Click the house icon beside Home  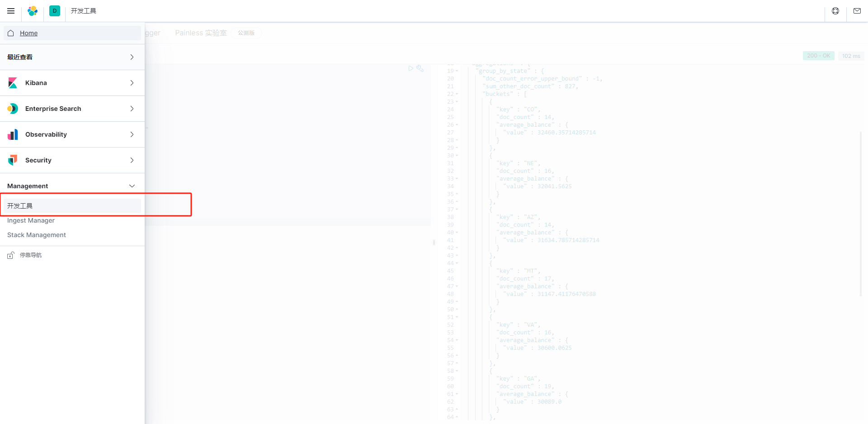[x=11, y=33]
